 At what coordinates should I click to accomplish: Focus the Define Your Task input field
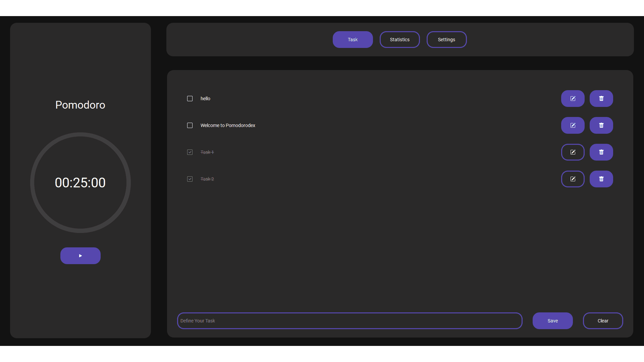pyautogui.click(x=350, y=321)
